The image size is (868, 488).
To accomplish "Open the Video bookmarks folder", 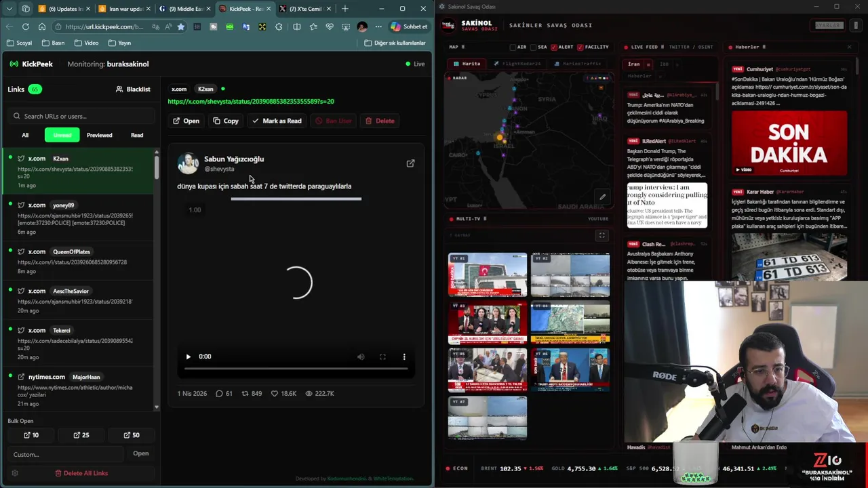I will click(86, 43).
